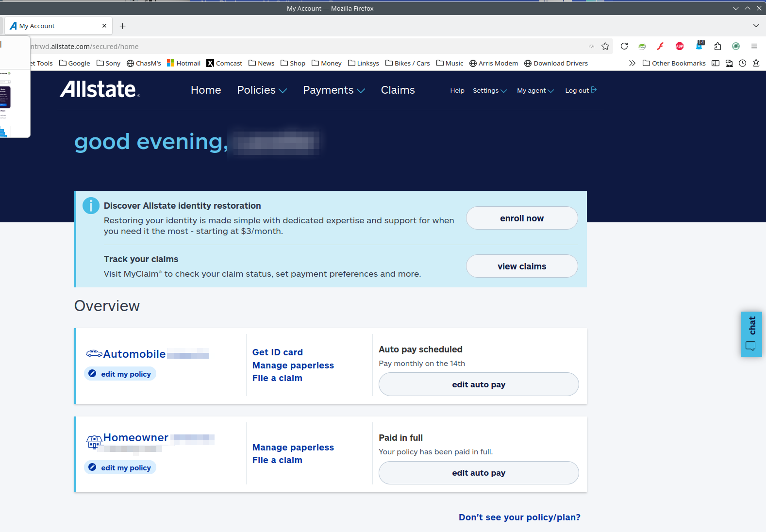Open the Hotmail bookmark
The height and width of the screenshot is (532, 766).
pos(183,63)
